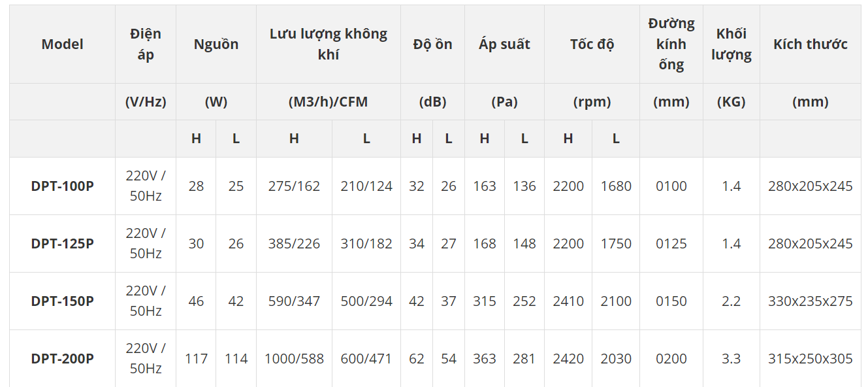Click the 62 noise value

point(417,359)
